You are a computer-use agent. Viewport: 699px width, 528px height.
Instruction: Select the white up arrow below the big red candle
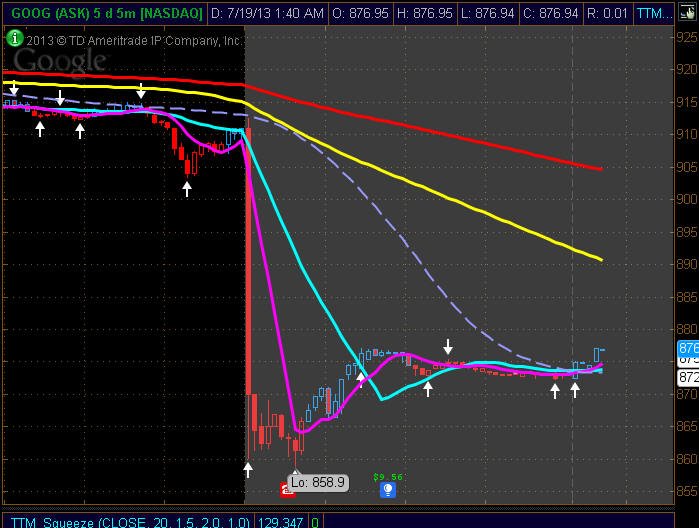(248, 470)
